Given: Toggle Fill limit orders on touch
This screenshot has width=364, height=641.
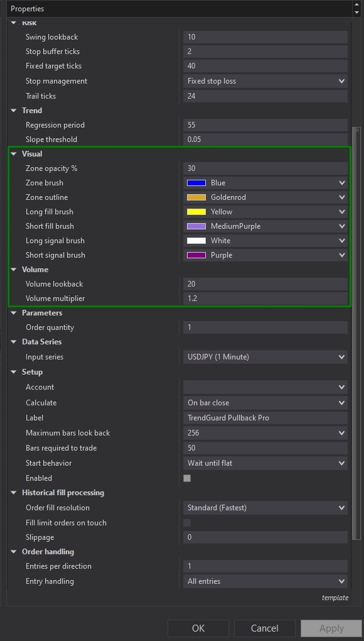Looking at the screenshot, I should click(186, 522).
